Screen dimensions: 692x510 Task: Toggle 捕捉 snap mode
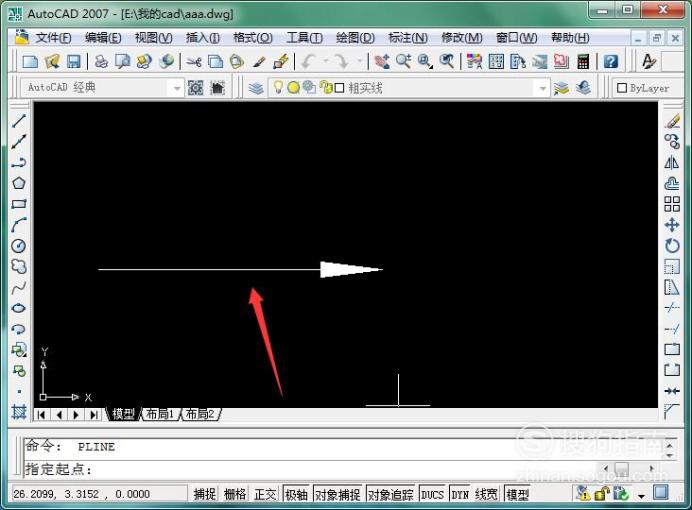tap(205, 494)
